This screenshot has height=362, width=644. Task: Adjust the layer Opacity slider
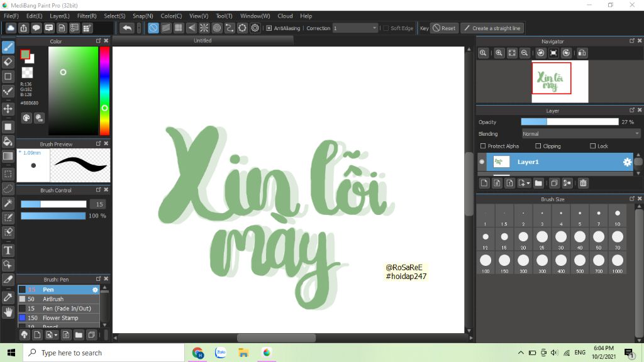click(570, 122)
